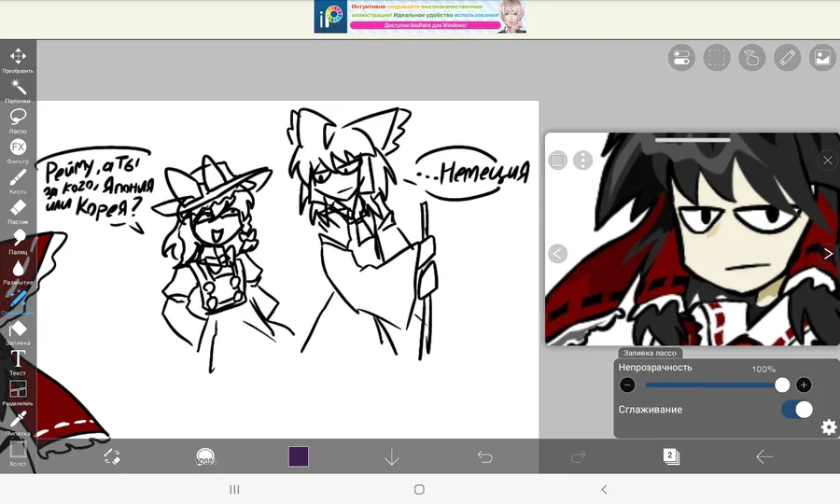This screenshot has width=840, height=504.
Task: Tap the down arrow in the bottom bar
Action: [x=392, y=457]
